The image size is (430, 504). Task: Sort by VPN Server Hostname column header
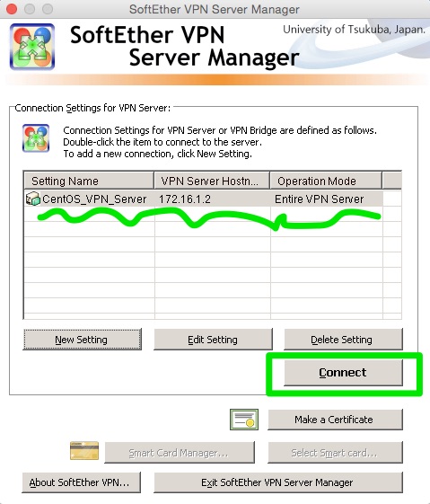coord(212,181)
